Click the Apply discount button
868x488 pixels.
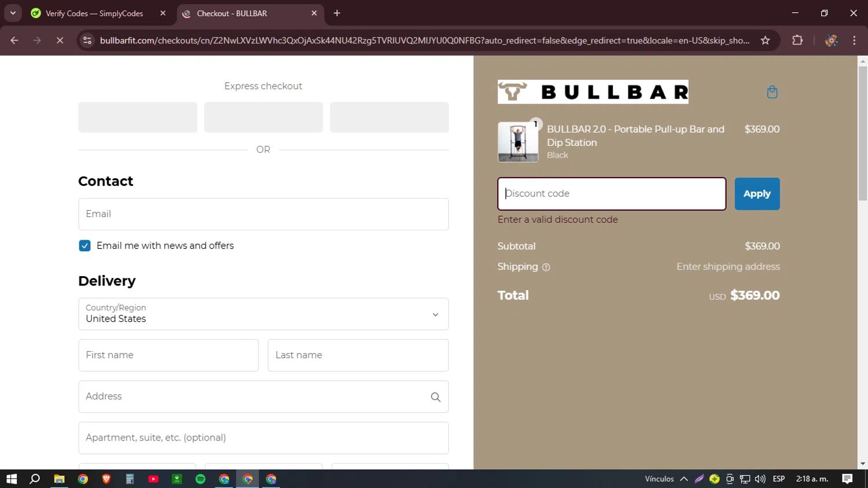[757, 194]
